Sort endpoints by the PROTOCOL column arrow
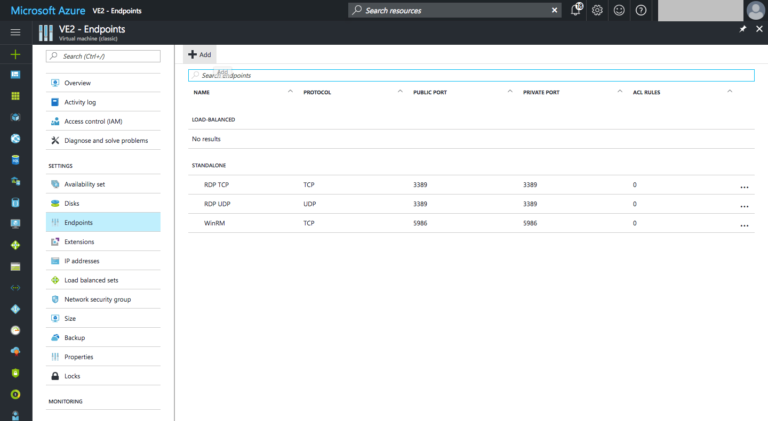 [x=400, y=92]
